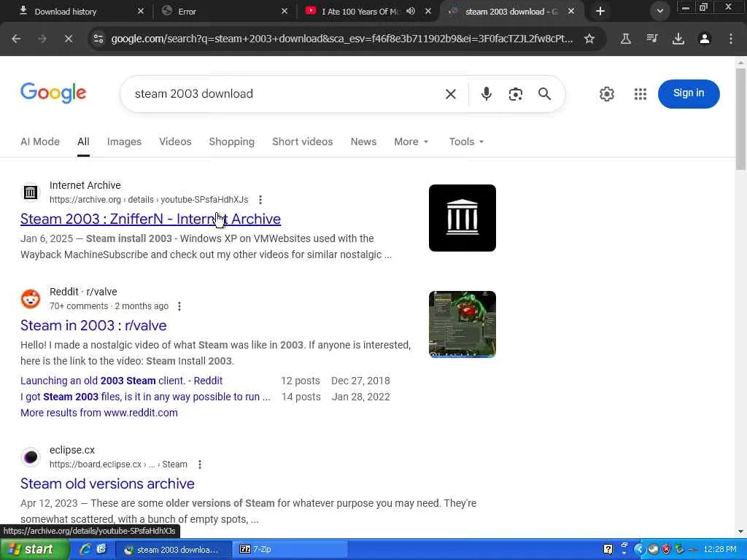This screenshot has height=560, width=747.
Task: Open a new tab with plus button
Action: [600, 12]
